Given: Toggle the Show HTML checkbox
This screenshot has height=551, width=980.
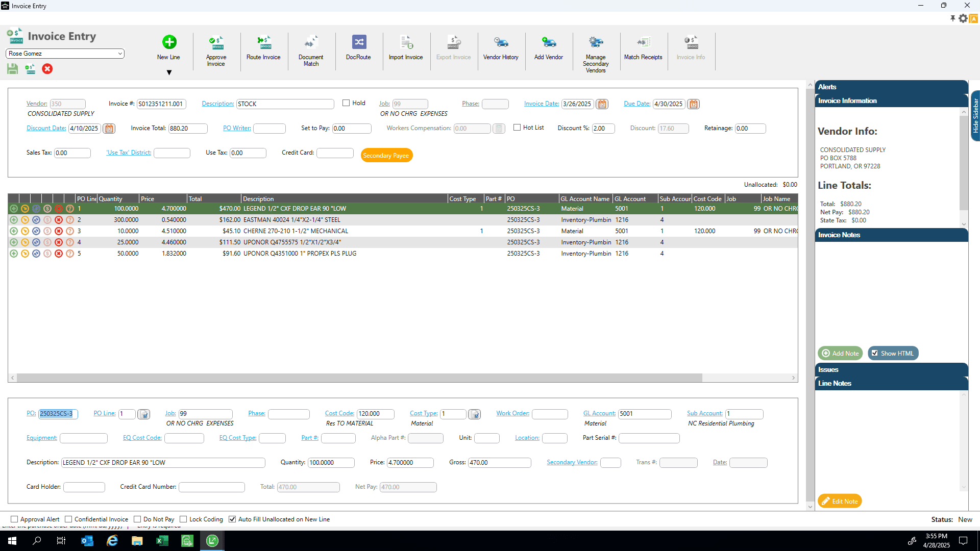Looking at the screenshot, I should pos(875,353).
